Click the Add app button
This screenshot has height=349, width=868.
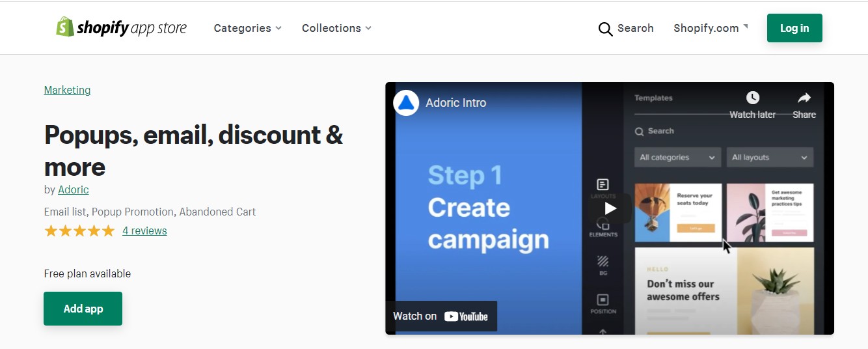pyautogui.click(x=83, y=309)
